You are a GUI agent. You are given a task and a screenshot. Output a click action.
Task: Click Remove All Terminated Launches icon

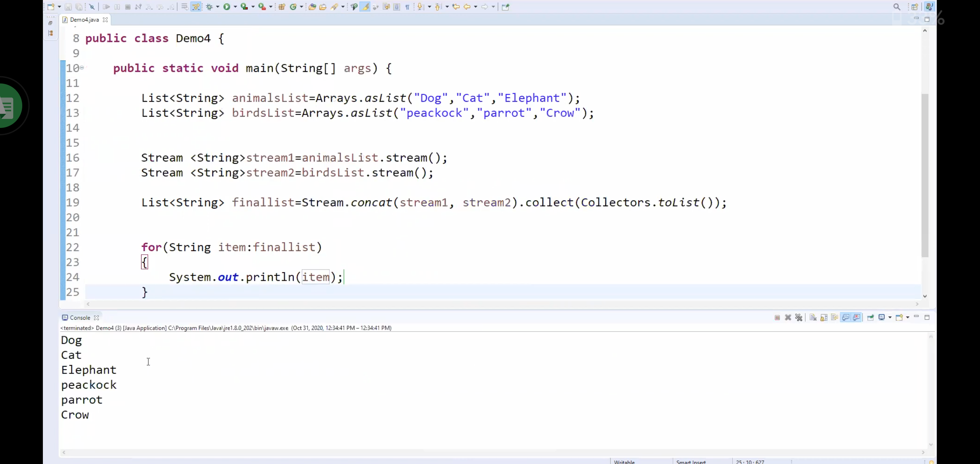click(799, 318)
